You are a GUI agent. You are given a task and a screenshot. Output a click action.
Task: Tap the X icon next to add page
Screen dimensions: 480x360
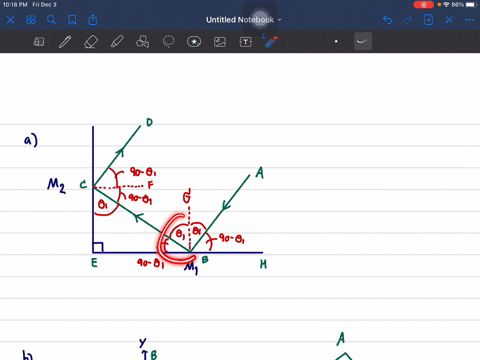[449, 20]
